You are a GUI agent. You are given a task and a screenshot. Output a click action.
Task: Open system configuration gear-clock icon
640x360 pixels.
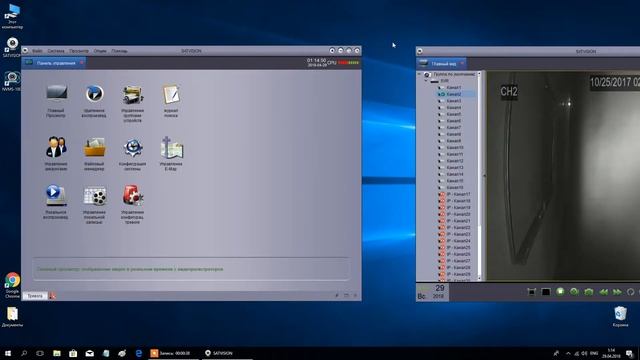pos(133,147)
